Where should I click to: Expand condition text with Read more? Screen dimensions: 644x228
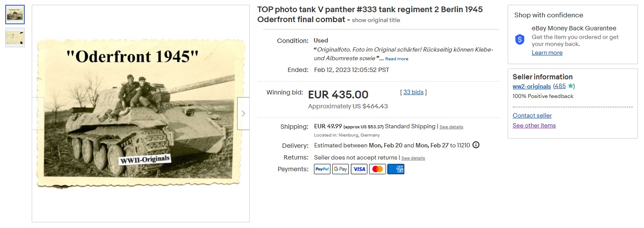coord(396,59)
